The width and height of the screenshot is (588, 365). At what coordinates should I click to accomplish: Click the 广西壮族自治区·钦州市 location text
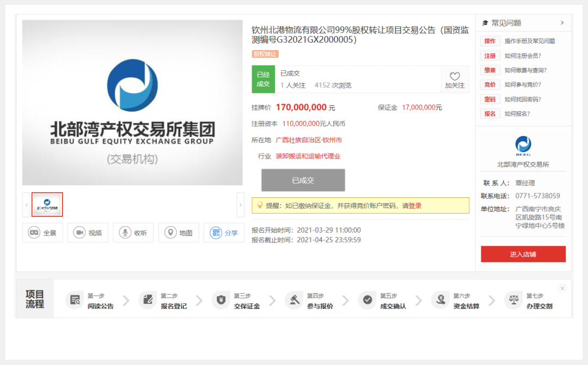coord(309,140)
